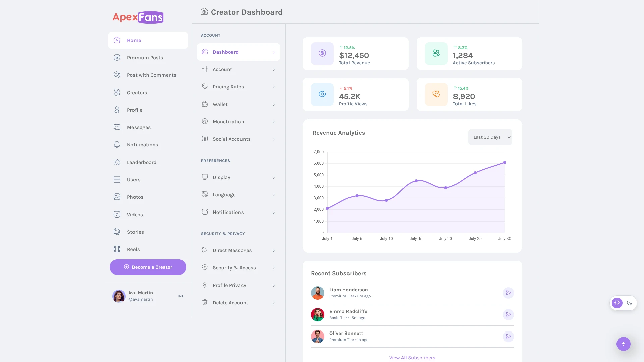The image size is (644, 362).
Task: Click the Creators people icon
Action: click(x=117, y=93)
